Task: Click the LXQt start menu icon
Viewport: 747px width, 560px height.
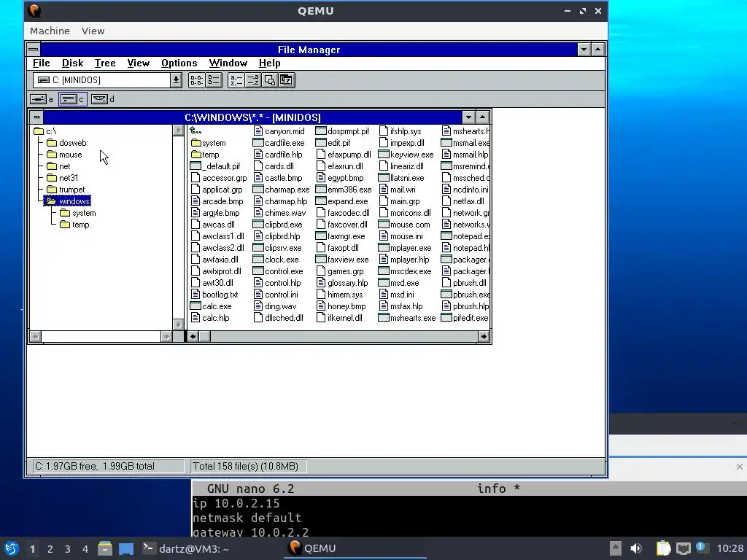Action: tap(12, 548)
